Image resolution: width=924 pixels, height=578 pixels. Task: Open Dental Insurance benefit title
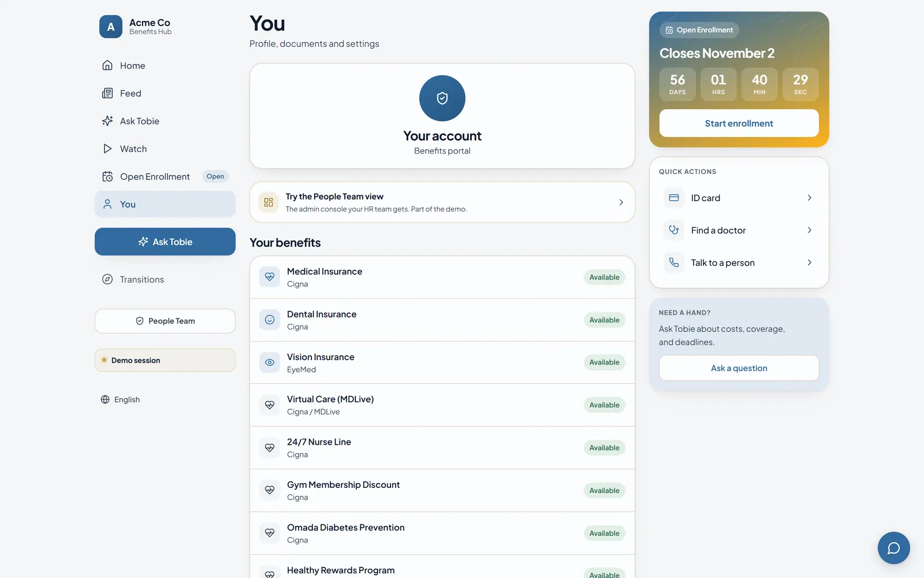pyautogui.click(x=322, y=314)
